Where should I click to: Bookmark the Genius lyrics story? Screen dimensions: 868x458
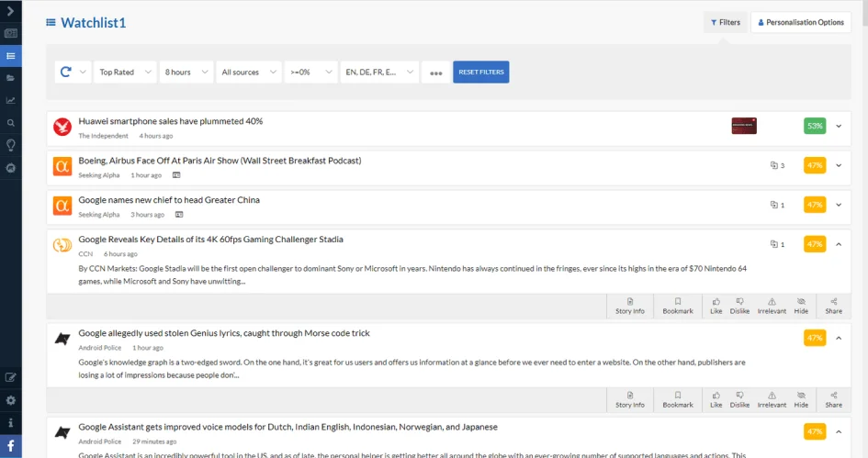(x=678, y=399)
